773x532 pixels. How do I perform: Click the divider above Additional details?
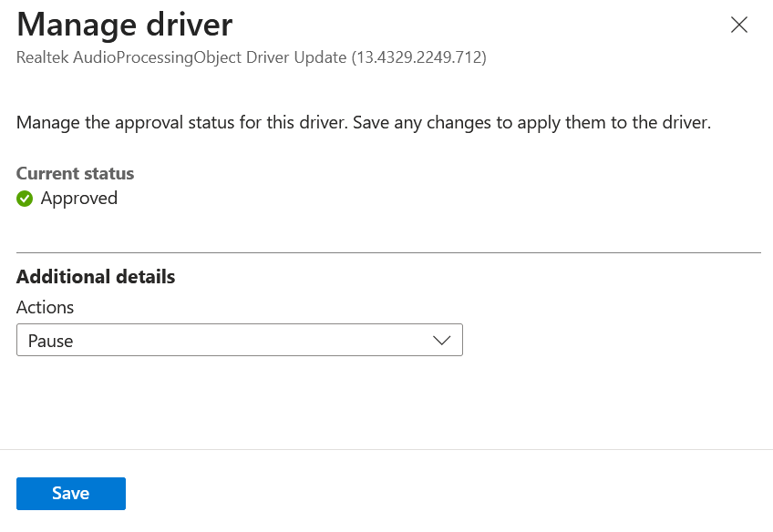click(x=388, y=252)
